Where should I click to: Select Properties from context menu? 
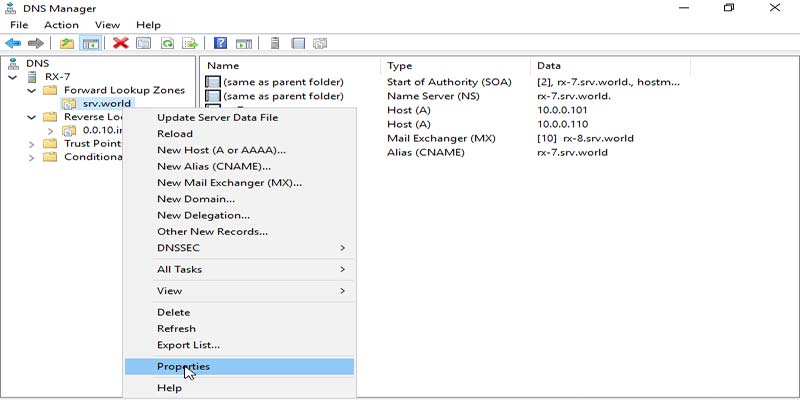tap(183, 366)
